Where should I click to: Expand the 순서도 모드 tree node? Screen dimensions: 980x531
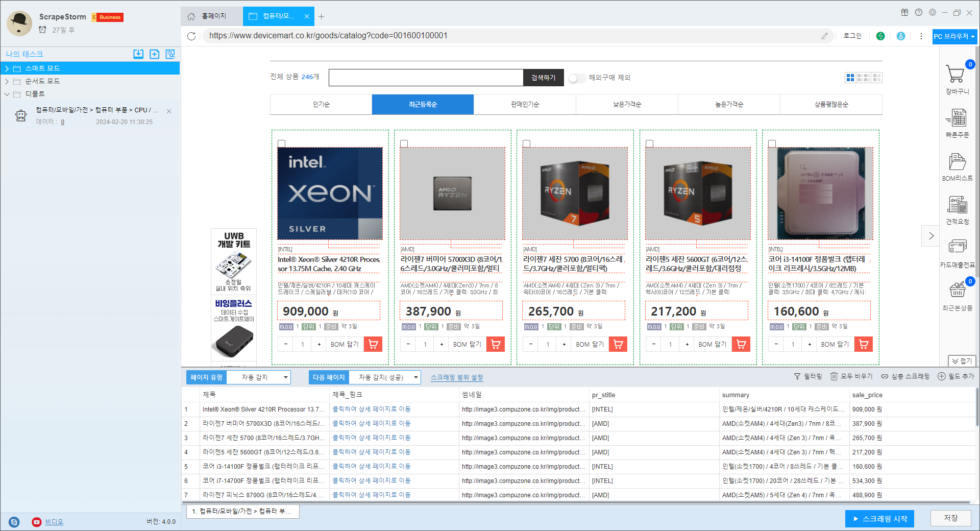point(7,81)
